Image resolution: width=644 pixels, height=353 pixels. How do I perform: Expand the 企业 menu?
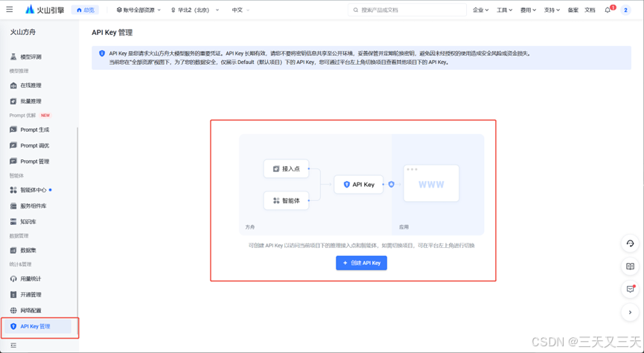point(480,10)
